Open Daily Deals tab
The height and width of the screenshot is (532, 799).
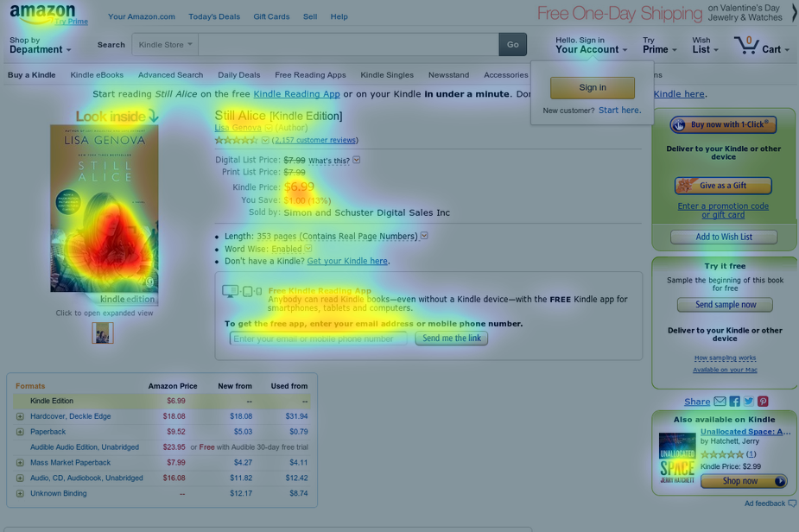tap(239, 75)
